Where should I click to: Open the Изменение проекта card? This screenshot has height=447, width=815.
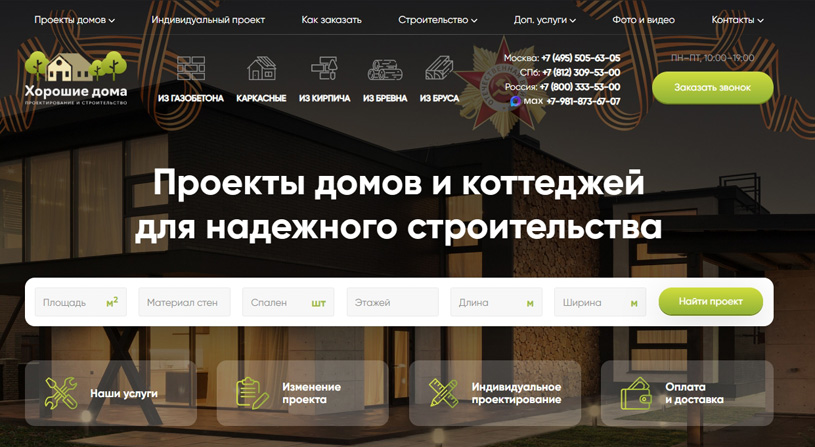[303, 393]
